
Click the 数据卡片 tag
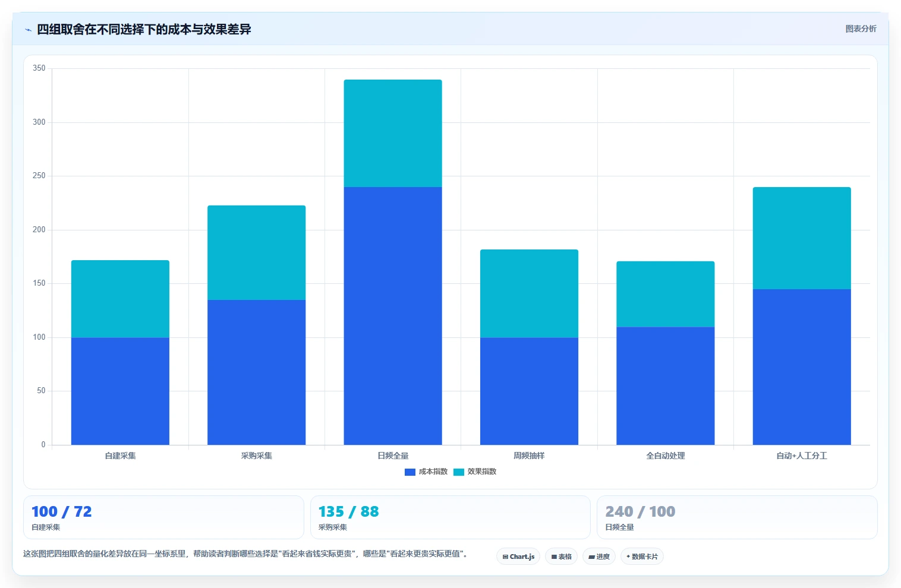tap(642, 557)
